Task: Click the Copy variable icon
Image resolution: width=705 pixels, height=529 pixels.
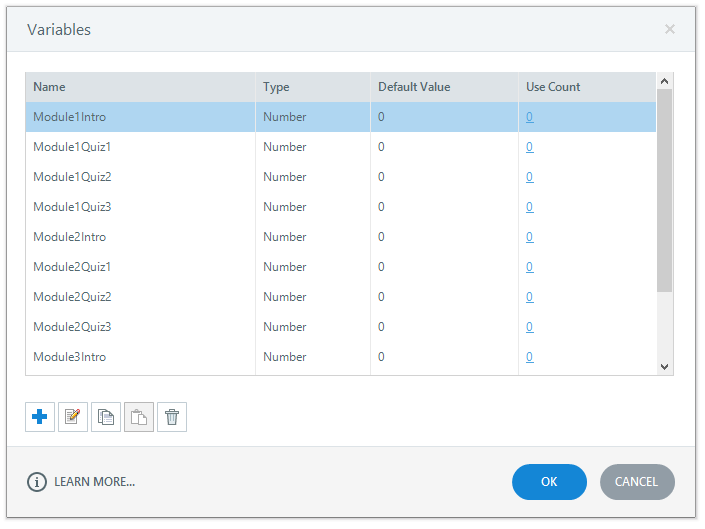Action: point(106,417)
